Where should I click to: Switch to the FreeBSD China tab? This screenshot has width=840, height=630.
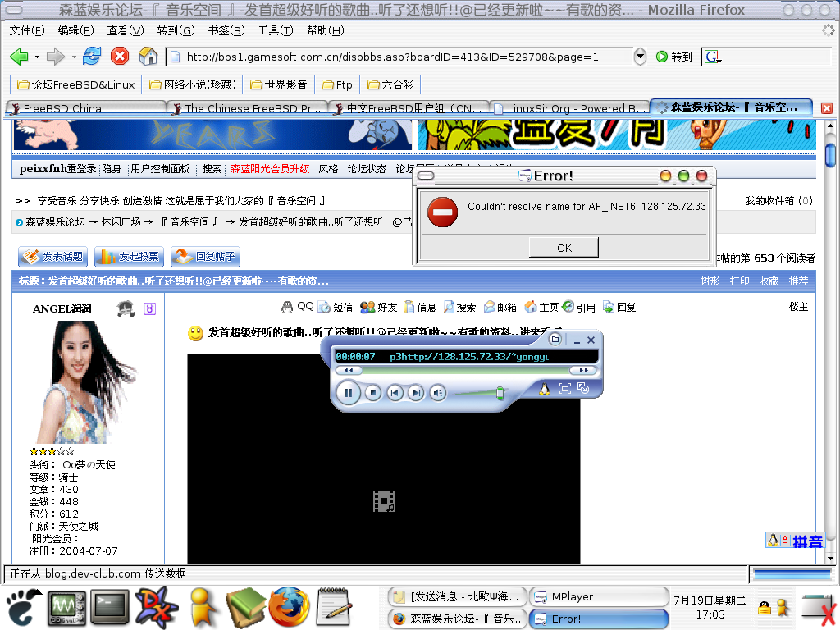pyautogui.click(x=85, y=108)
